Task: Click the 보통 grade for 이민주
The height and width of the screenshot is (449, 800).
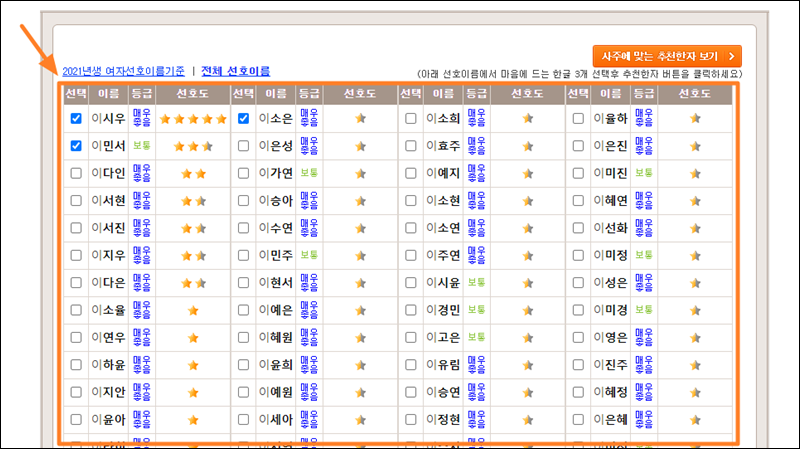Action: [x=309, y=255]
